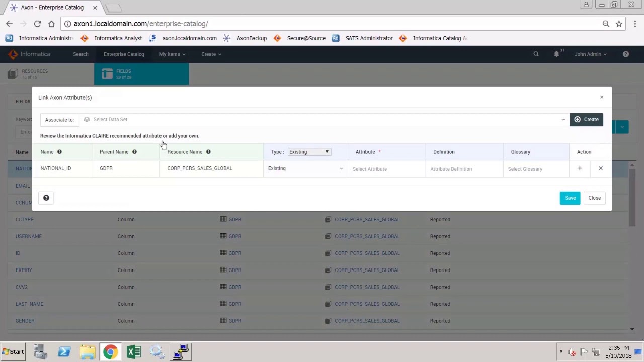Expand the My Items menu

[x=172, y=54]
